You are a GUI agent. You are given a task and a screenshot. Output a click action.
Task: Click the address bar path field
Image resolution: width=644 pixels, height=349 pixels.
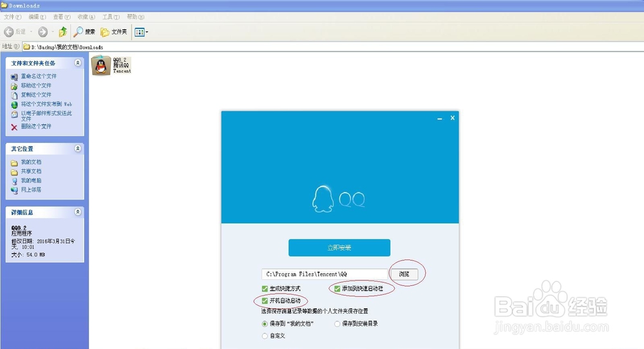pyautogui.click(x=333, y=47)
